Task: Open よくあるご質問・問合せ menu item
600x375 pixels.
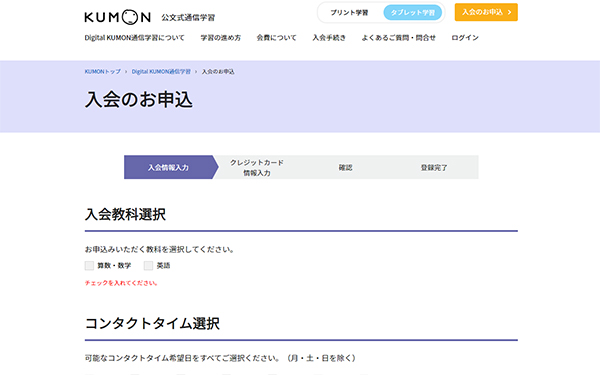Action: click(x=398, y=38)
